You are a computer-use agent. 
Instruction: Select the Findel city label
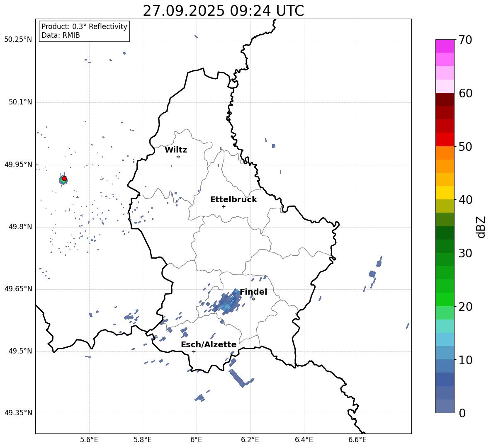[x=253, y=292]
